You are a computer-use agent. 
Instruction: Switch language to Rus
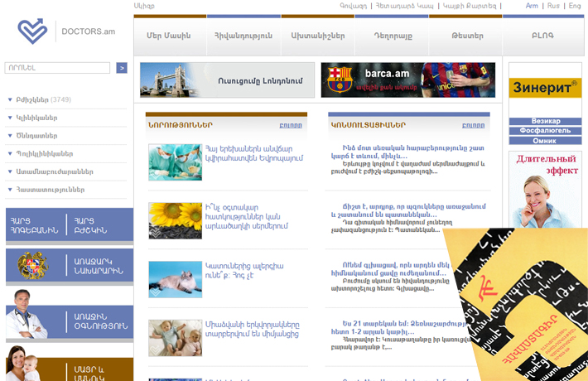click(553, 6)
